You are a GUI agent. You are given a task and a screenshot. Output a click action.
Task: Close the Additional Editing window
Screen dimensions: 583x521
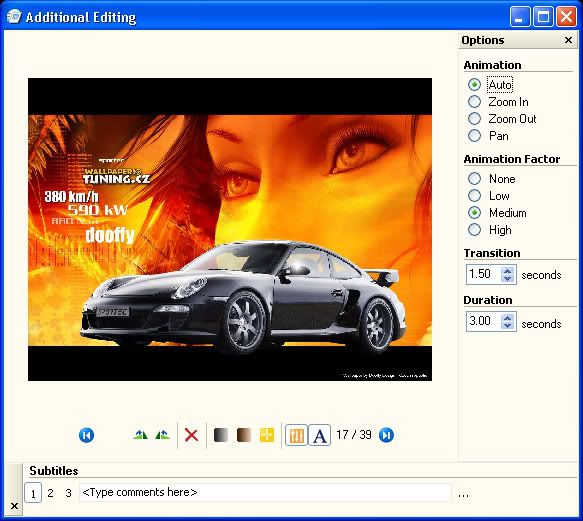[566, 17]
